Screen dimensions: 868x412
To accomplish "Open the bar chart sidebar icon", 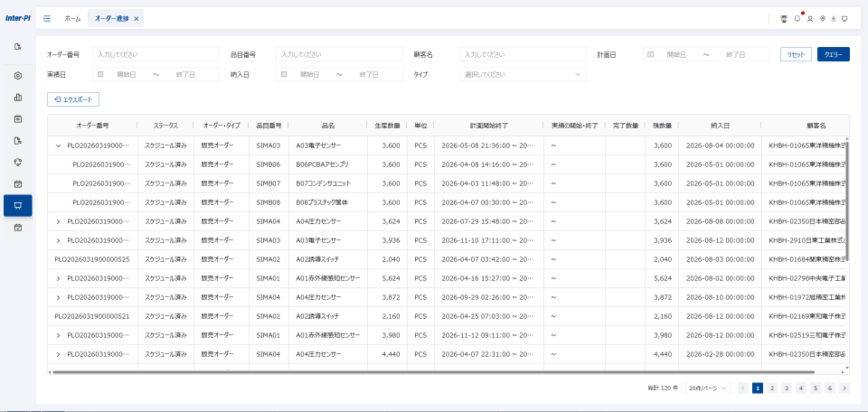I will click(x=18, y=97).
